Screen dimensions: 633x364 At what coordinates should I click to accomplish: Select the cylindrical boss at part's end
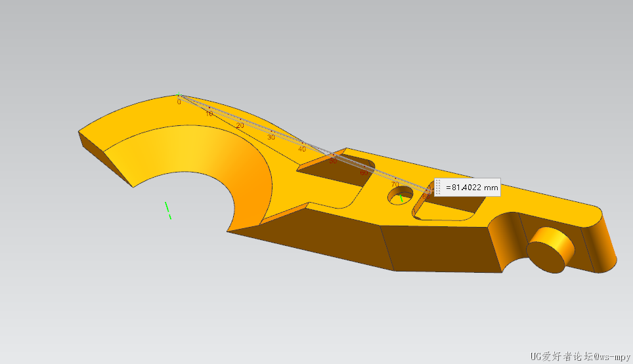pos(551,250)
